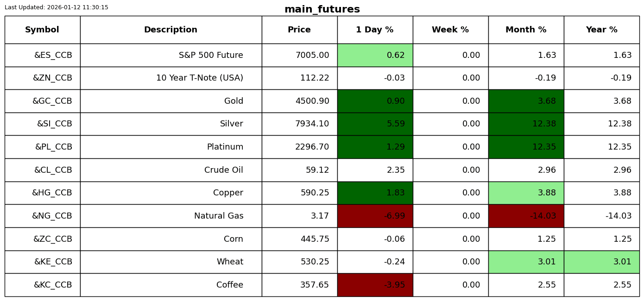The height and width of the screenshot is (301, 644).
Task: Click the Symbol column header
Action: [42, 30]
